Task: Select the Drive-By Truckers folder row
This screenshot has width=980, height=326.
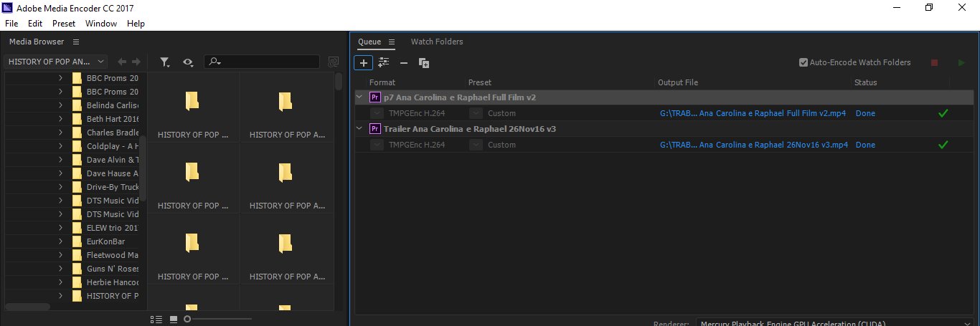Action: pyautogui.click(x=73, y=187)
